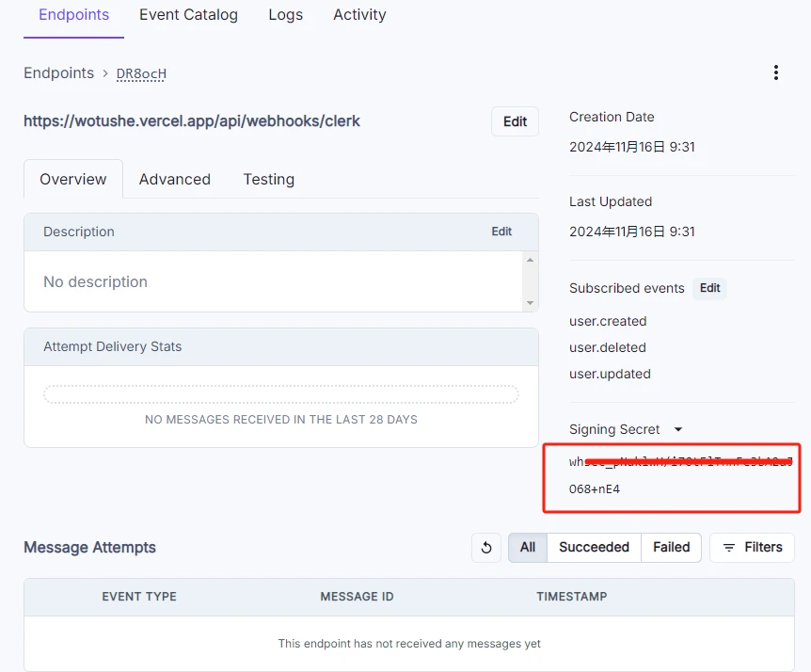Expand the Signing Secret dropdown arrow
811x672 pixels.
(678, 429)
